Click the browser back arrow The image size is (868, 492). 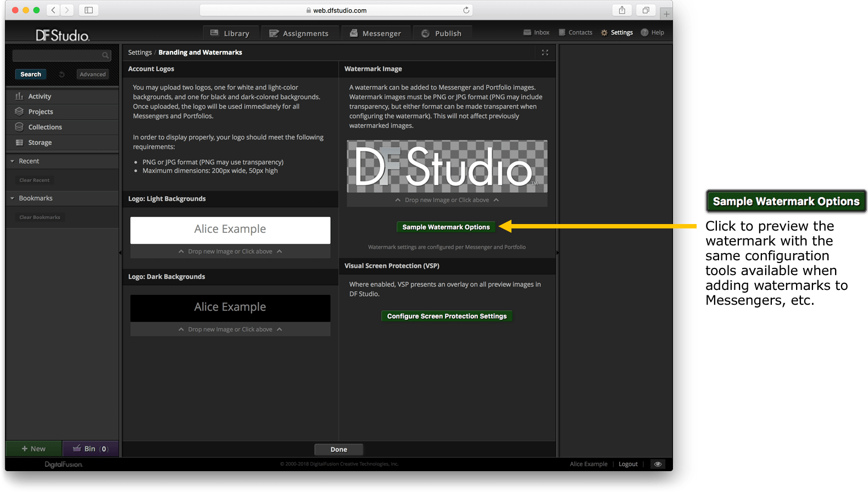53,10
